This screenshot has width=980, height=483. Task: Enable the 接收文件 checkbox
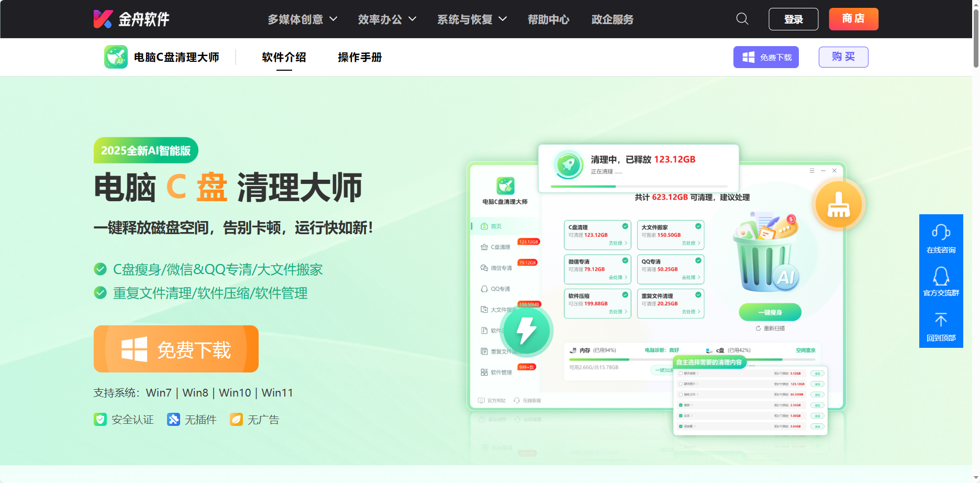pyautogui.click(x=681, y=394)
